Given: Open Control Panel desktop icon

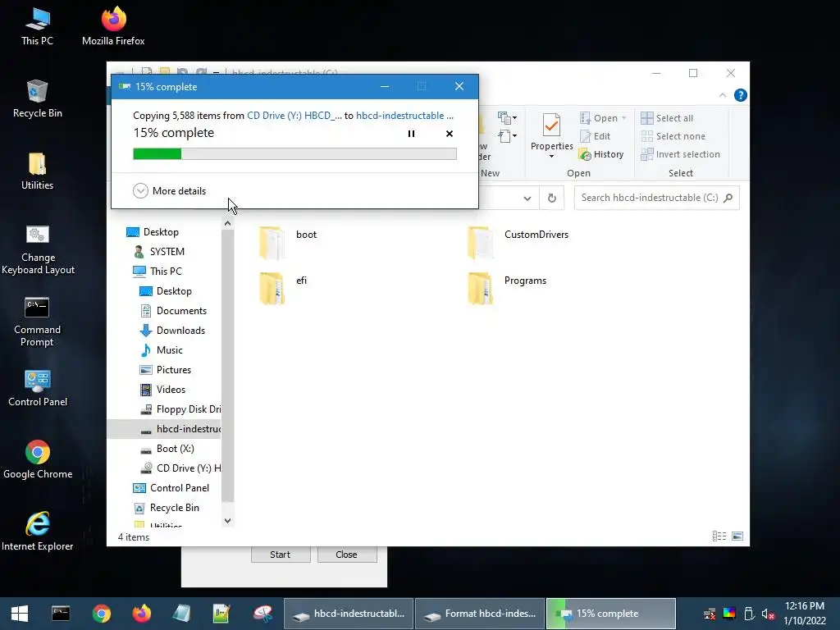Looking at the screenshot, I should (38, 388).
